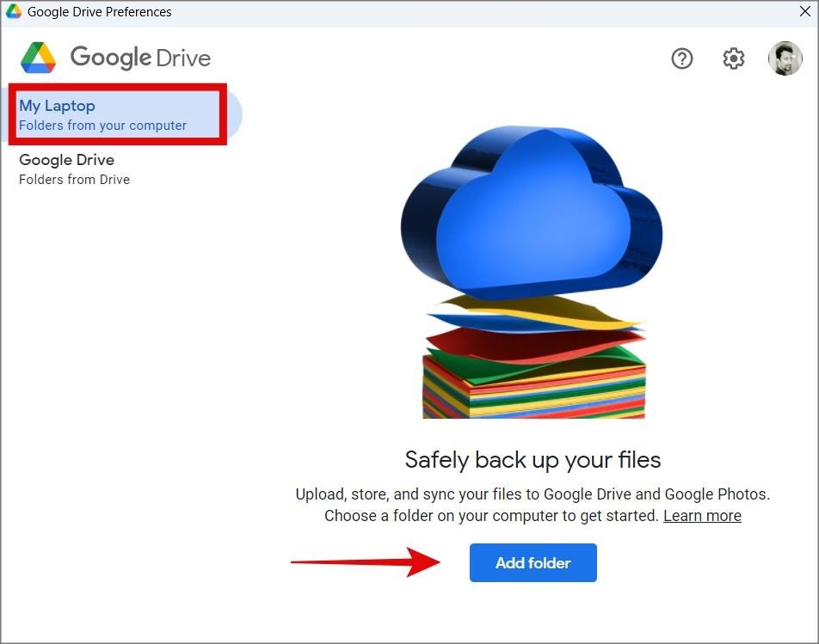The image size is (819, 644).
Task: Click the Google Drive logo in the header
Action: pyautogui.click(x=115, y=58)
